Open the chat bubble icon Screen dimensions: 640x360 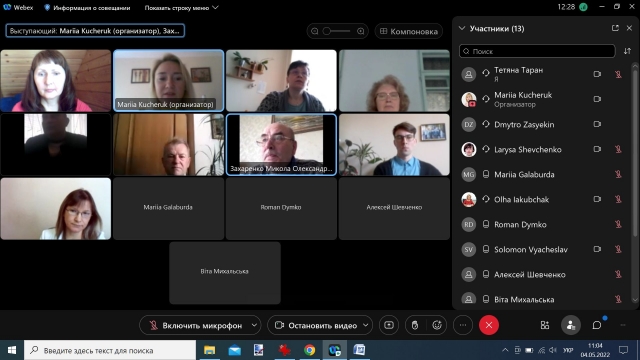pos(597,325)
